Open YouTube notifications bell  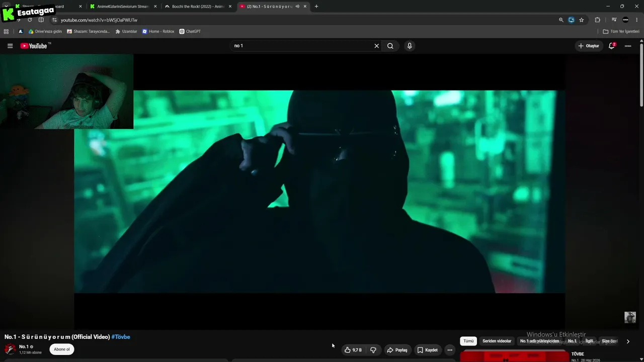612,46
